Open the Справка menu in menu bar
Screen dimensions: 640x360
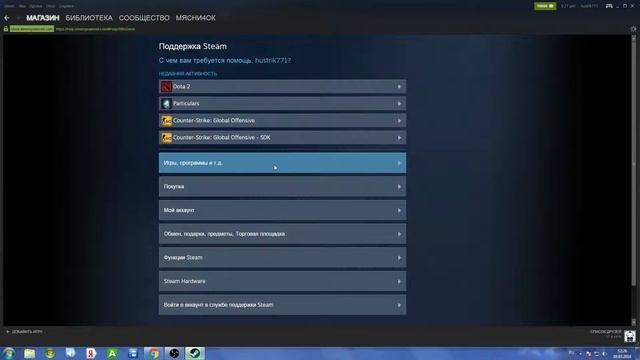tap(66, 6)
